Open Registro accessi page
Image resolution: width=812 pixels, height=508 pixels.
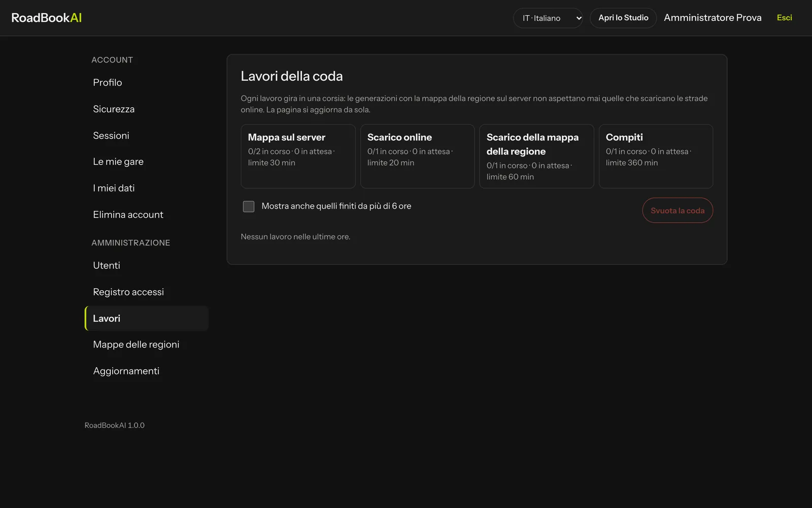tap(147, 292)
